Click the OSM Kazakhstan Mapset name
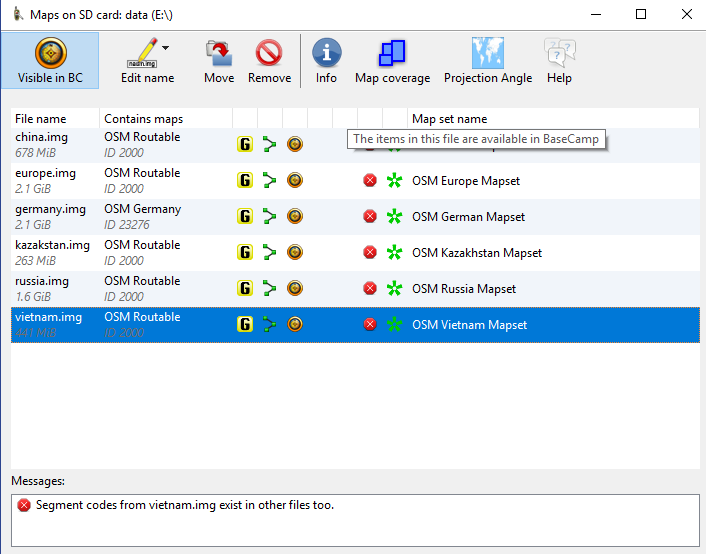This screenshot has height=554, width=706. click(x=477, y=253)
